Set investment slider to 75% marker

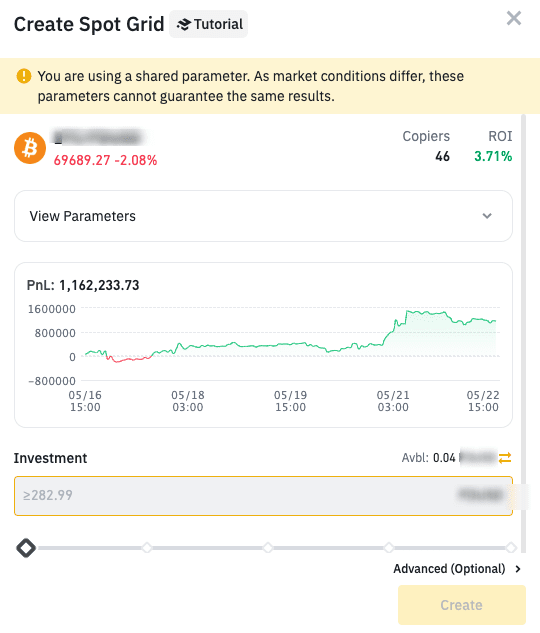point(389,548)
